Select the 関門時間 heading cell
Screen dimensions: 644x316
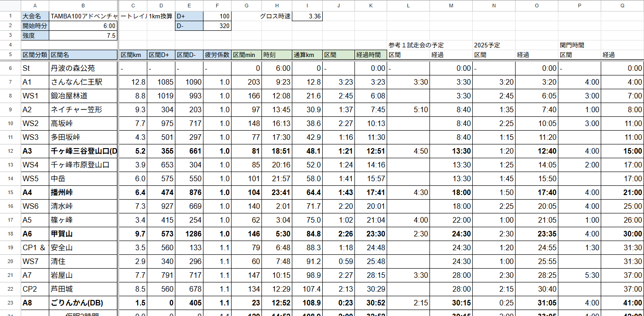579,45
